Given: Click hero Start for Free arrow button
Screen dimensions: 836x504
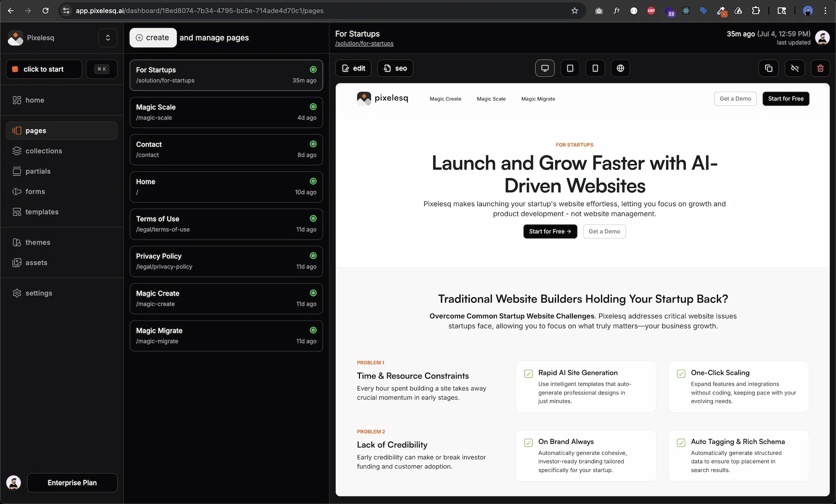Looking at the screenshot, I should click(x=550, y=231).
